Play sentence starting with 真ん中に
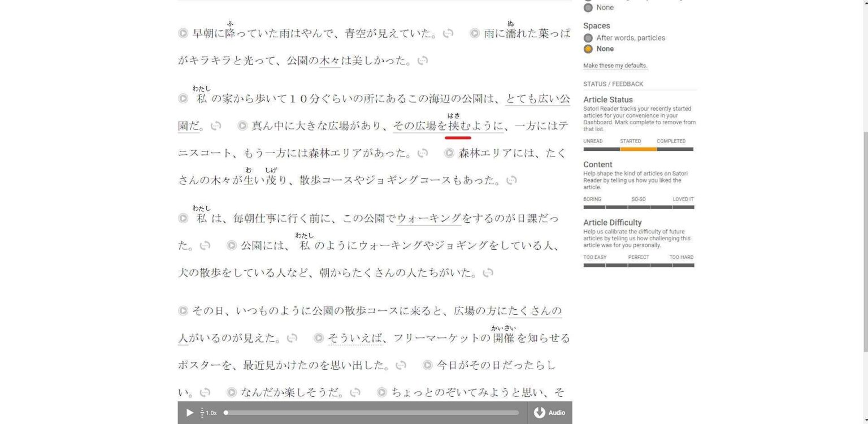 tap(242, 126)
